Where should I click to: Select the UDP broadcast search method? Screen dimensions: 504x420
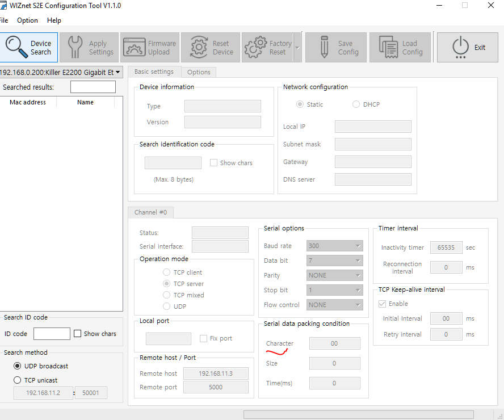click(18, 366)
